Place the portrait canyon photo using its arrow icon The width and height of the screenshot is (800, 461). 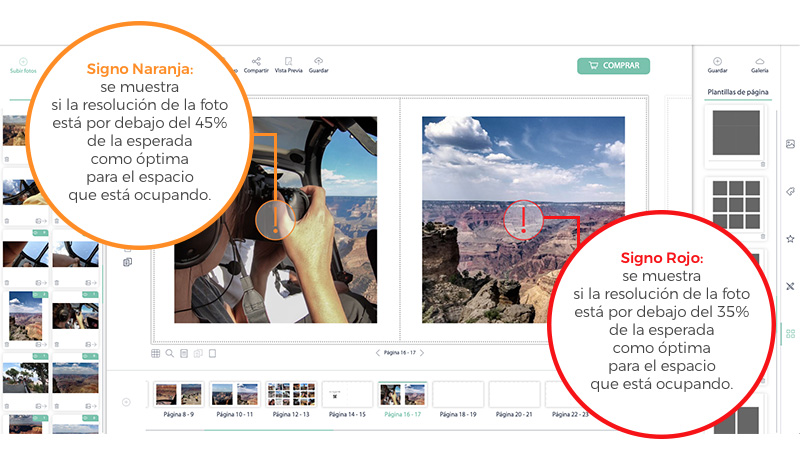[40, 345]
